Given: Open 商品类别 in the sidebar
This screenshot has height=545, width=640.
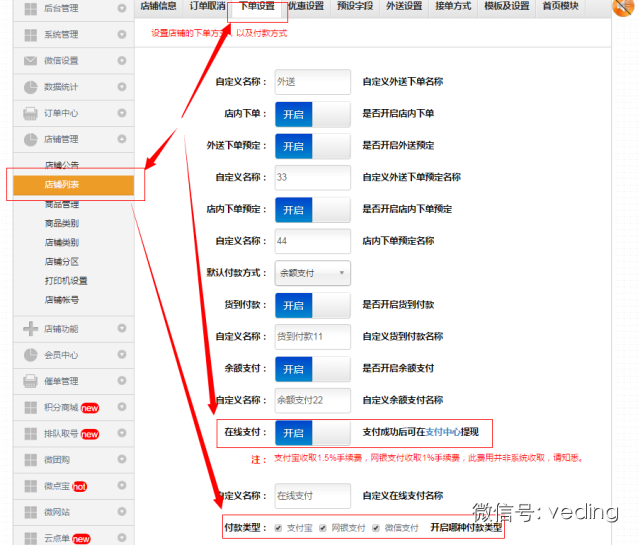Looking at the screenshot, I should click(x=62, y=223).
